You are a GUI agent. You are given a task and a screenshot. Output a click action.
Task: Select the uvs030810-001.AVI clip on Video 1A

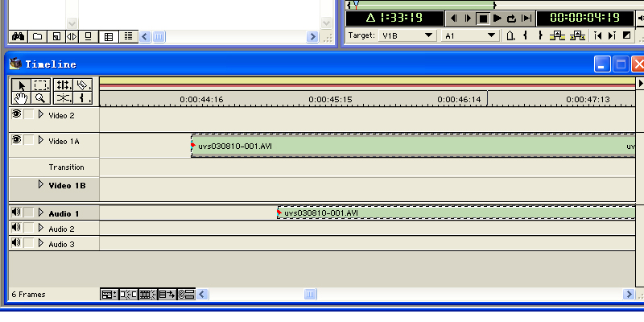413,146
